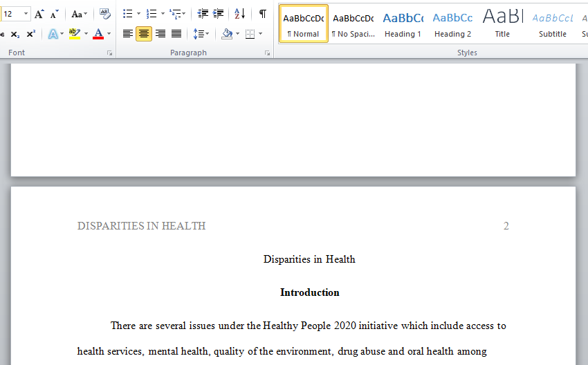Toggle center alignment
The image size is (588, 365).
(144, 34)
